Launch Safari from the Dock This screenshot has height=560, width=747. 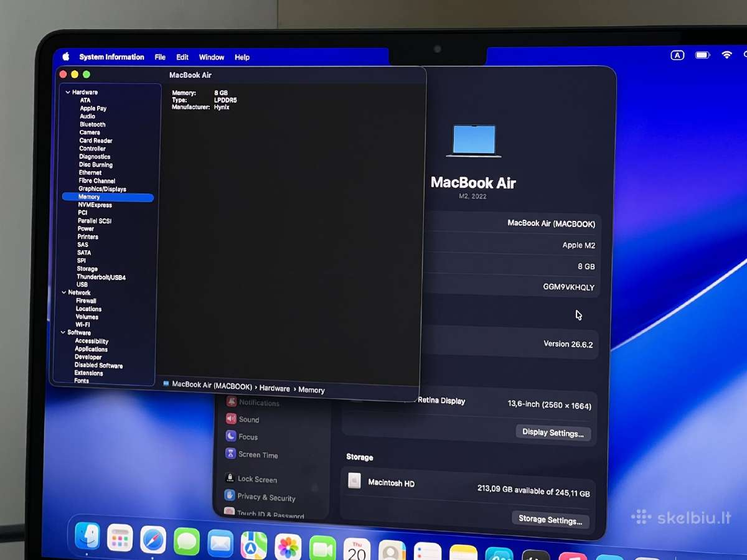[153, 539]
